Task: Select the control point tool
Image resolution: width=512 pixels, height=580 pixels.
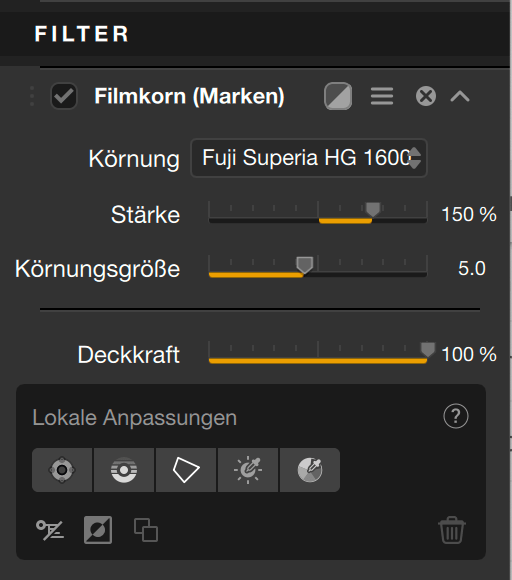Action: [62, 470]
